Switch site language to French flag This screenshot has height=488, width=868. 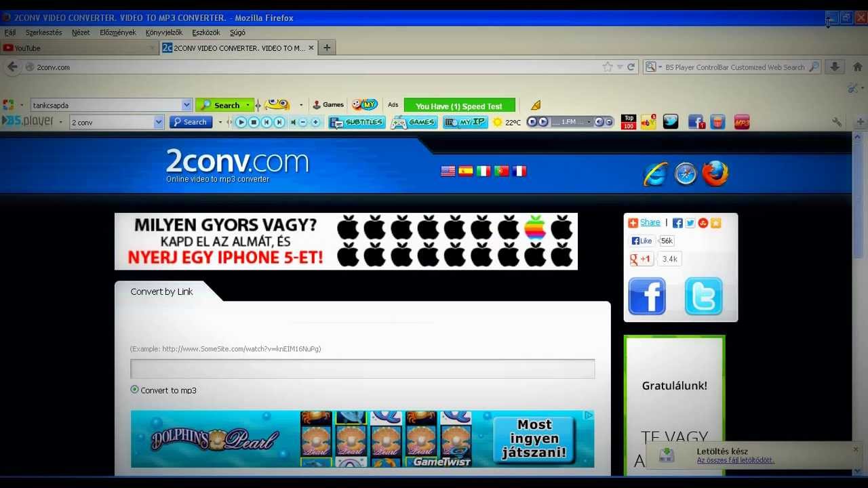tap(519, 171)
